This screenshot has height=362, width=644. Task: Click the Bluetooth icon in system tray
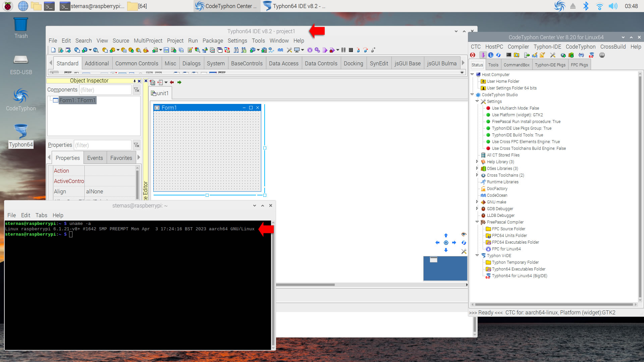click(x=586, y=6)
